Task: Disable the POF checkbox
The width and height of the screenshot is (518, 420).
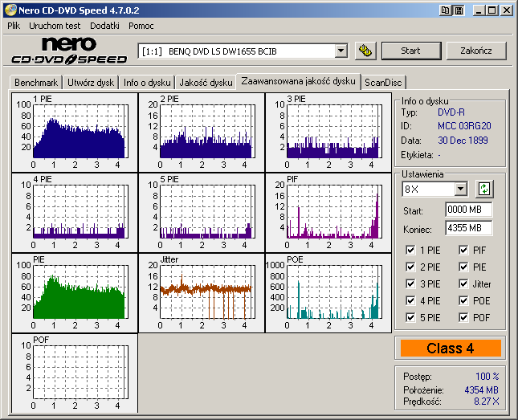Action: tap(463, 317)
